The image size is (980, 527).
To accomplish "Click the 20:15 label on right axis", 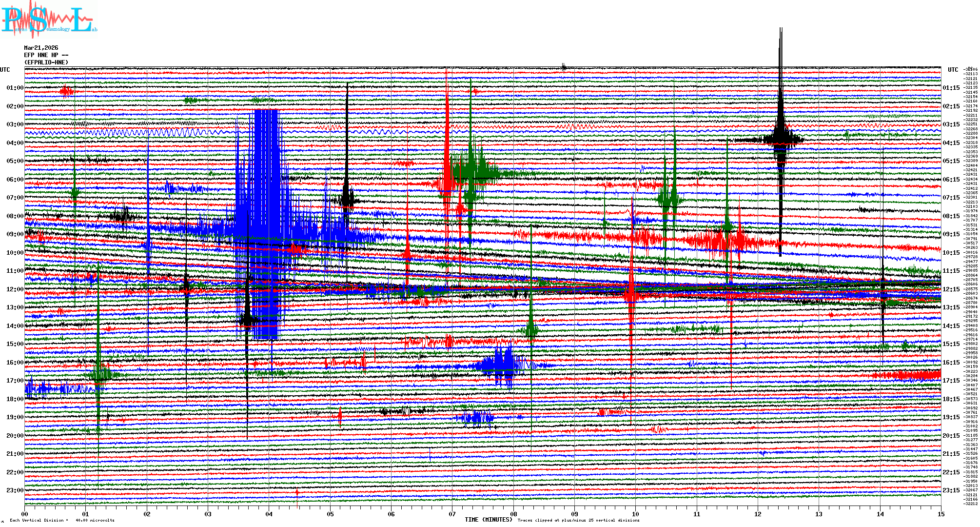I will coord(951,436).
